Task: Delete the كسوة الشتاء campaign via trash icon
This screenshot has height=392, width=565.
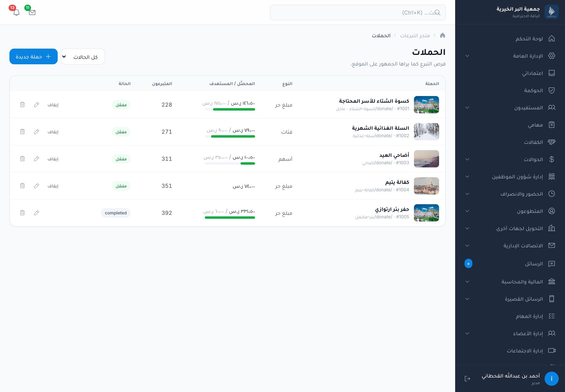Action: click(22, 105)
